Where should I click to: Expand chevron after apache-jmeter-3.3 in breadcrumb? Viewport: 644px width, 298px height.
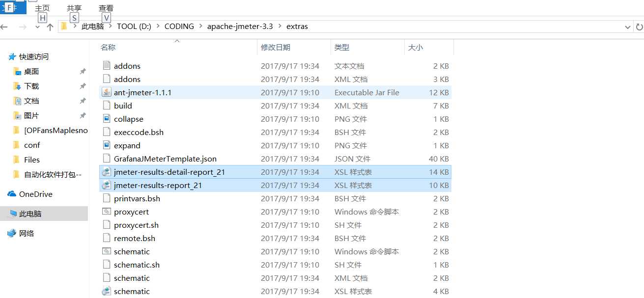point(280,27)
